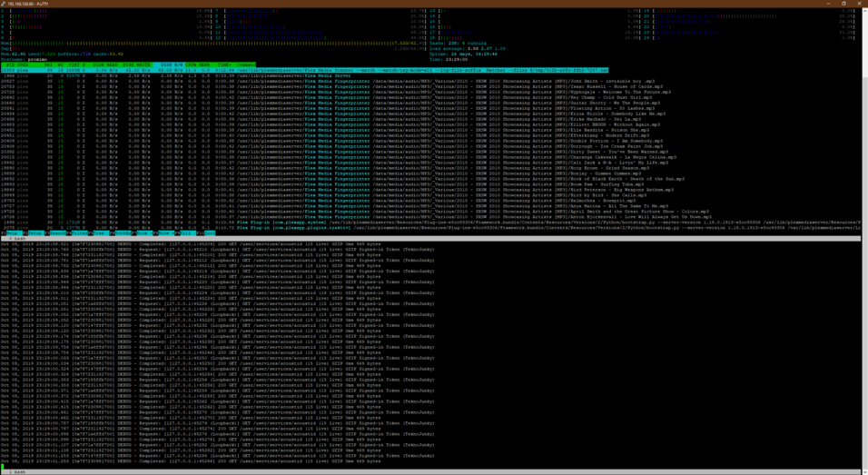The image size is (868, 475).
Task: Click CPU core 1 usage meter
Action: click(x=107, y=11)
